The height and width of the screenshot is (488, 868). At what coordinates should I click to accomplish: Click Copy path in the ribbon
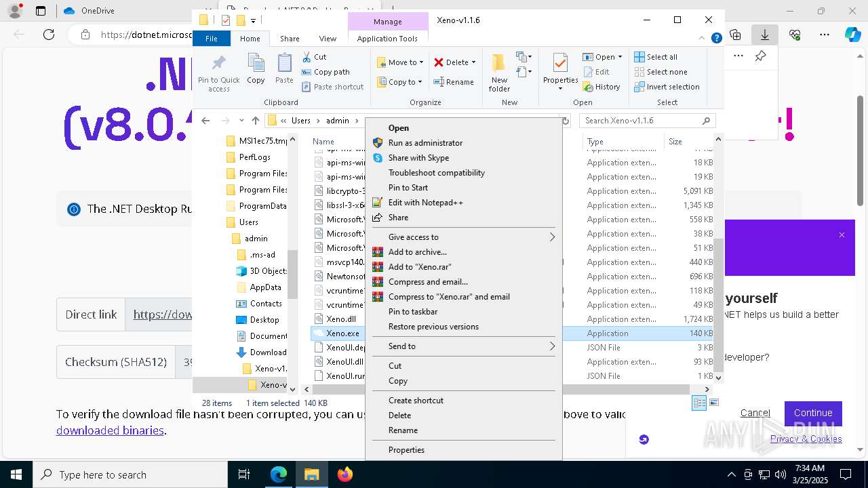click(x=325, y=72)
